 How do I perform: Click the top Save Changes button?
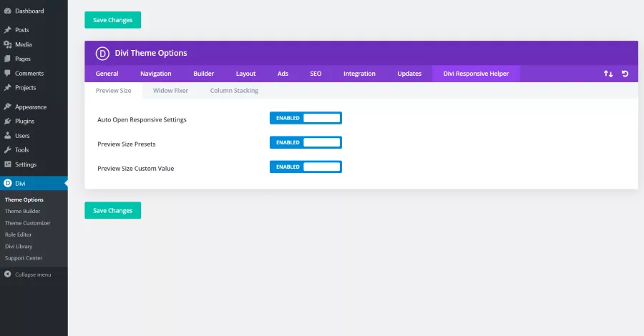[112, 20]
